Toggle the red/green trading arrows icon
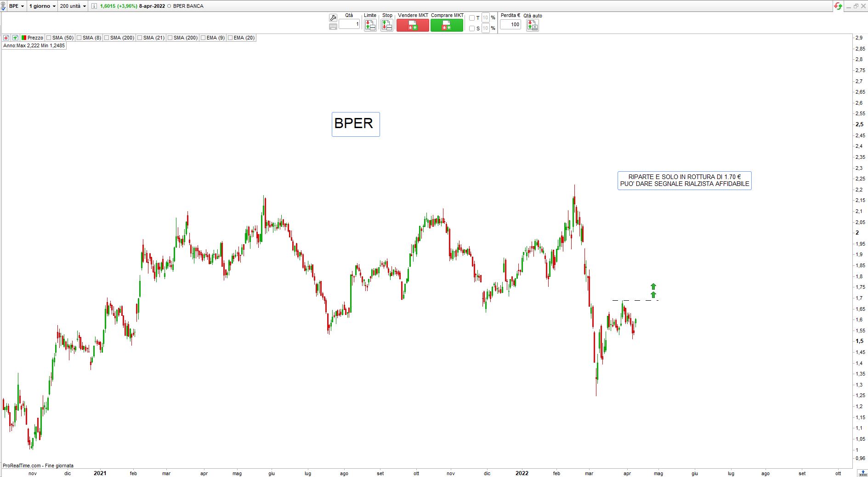This screenshot has width=868, height=477. tap(838, 6)
